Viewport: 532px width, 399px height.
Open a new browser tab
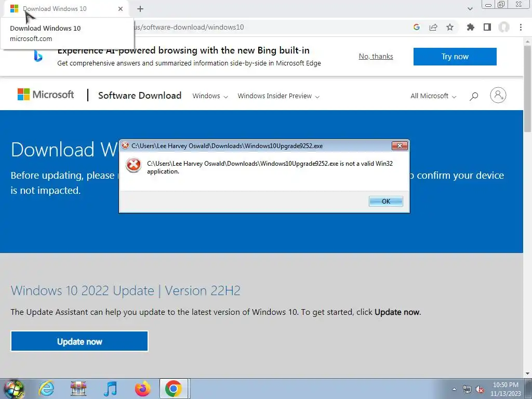(x=140, y=9)
